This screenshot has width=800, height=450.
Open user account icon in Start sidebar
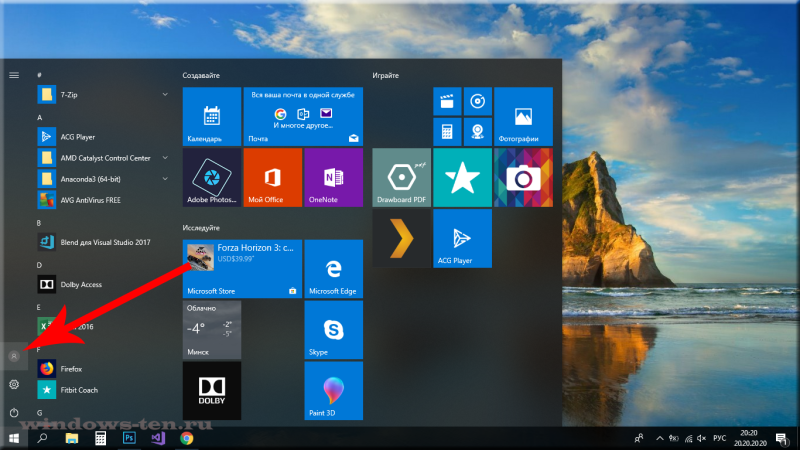14,356
